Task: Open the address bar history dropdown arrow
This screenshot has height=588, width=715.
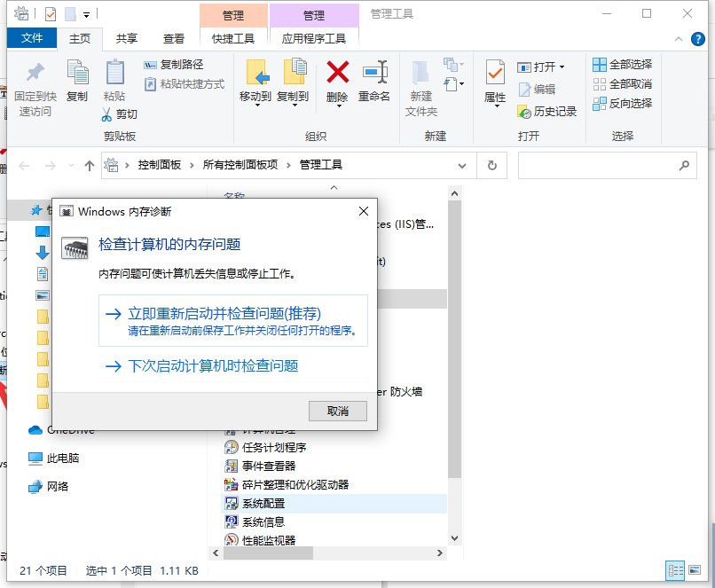Action: 462,165
